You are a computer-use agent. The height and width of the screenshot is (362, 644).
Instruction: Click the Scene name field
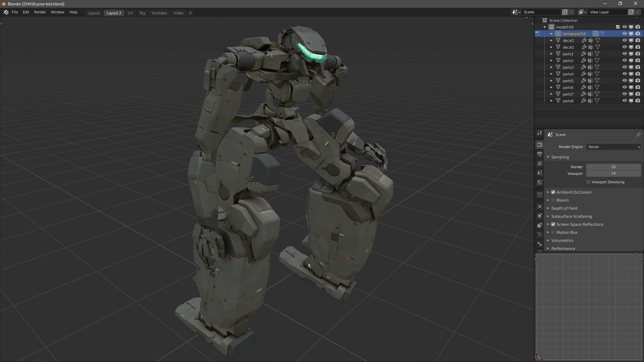tap(542, 12)
